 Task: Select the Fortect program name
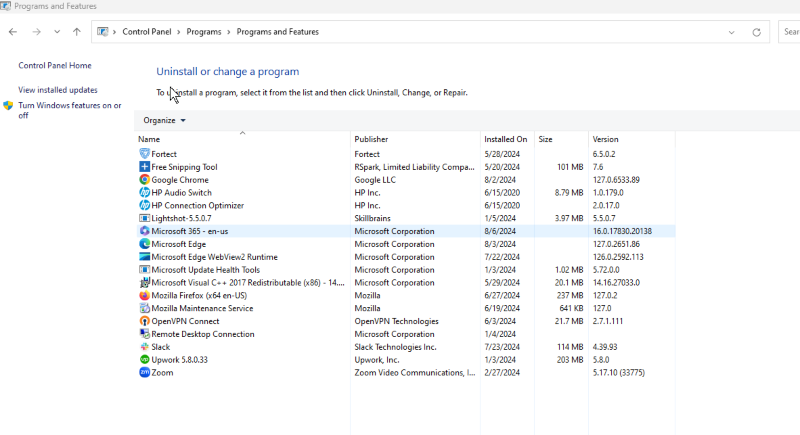[x=164, y=154]
